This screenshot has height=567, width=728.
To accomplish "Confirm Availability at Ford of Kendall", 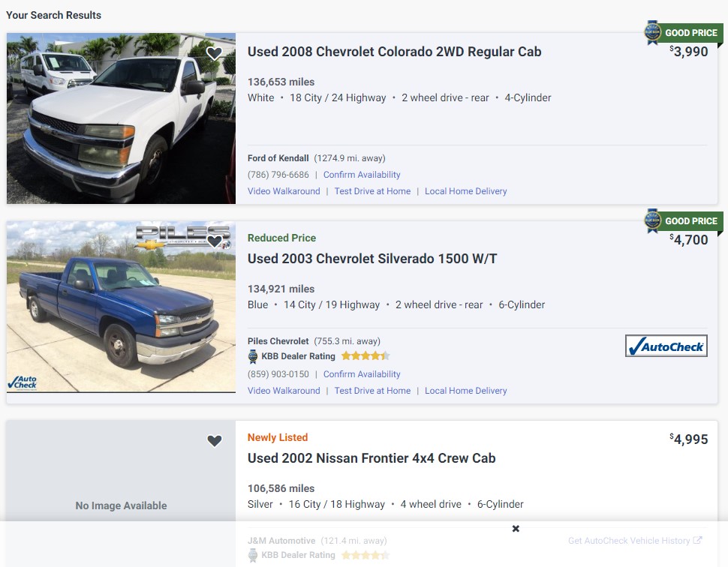I will tap(362, 175).
